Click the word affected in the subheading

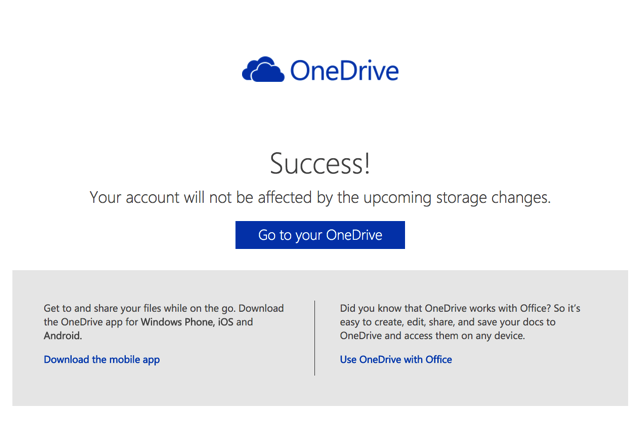[x=285, y=197]
